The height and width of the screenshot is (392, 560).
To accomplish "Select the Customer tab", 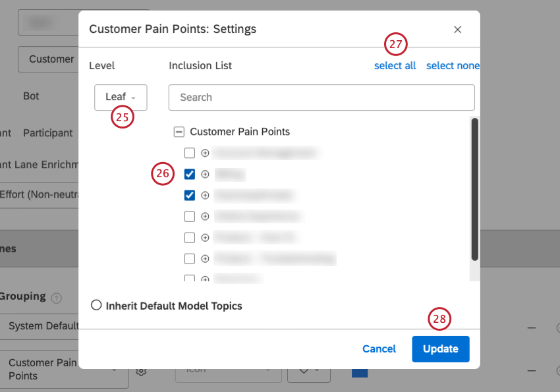I will click(53, 59).
